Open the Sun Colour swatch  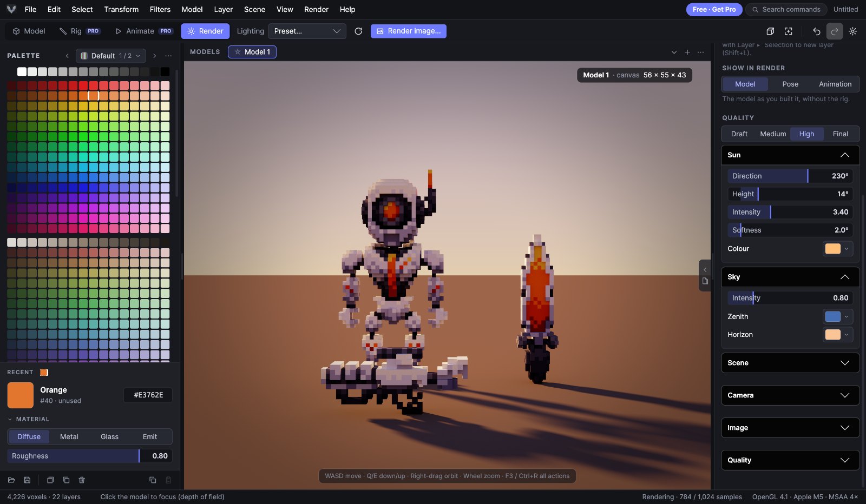pos(838,249)
